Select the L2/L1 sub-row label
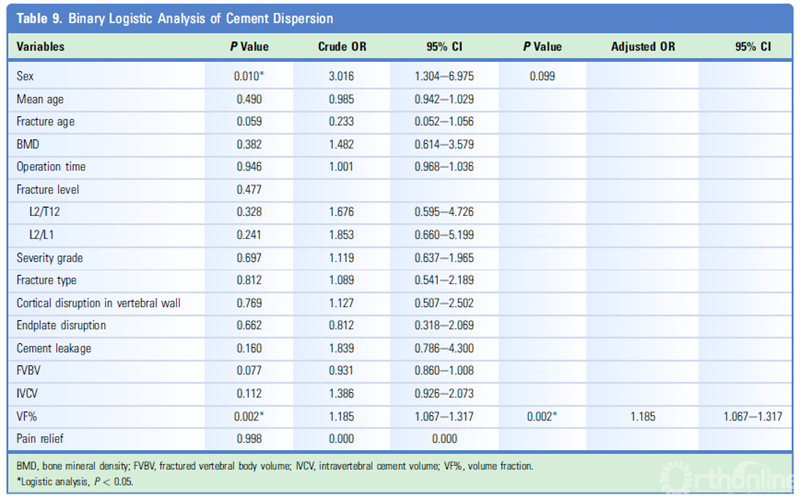This screenshot has height=500, width=800. [x=47, y=234]
